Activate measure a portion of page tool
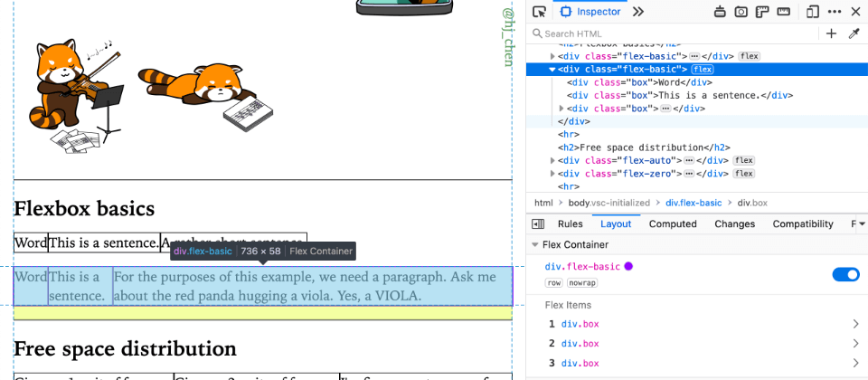 783,12
